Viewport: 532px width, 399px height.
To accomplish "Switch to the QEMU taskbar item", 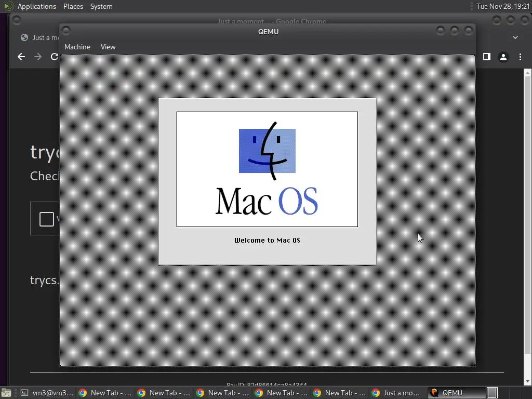I will [457, 393].
